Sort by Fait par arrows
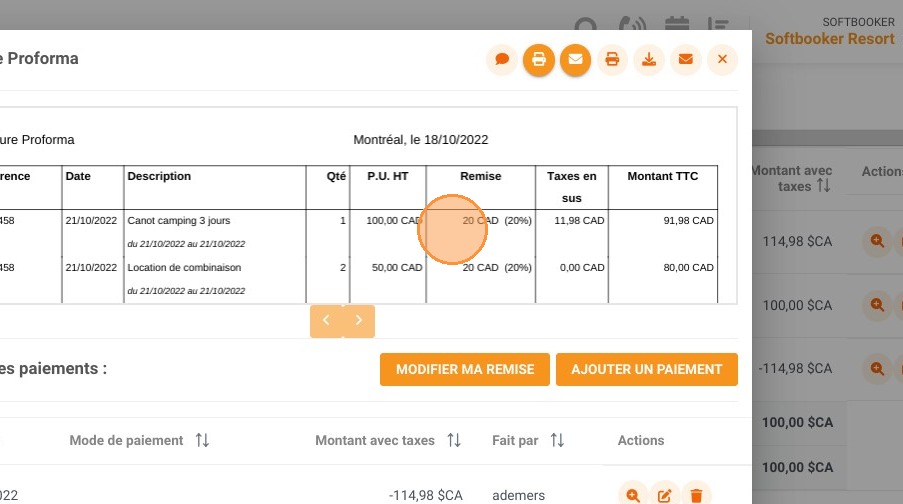The width and height of the screenshot is (903, 504). [557, 441]
